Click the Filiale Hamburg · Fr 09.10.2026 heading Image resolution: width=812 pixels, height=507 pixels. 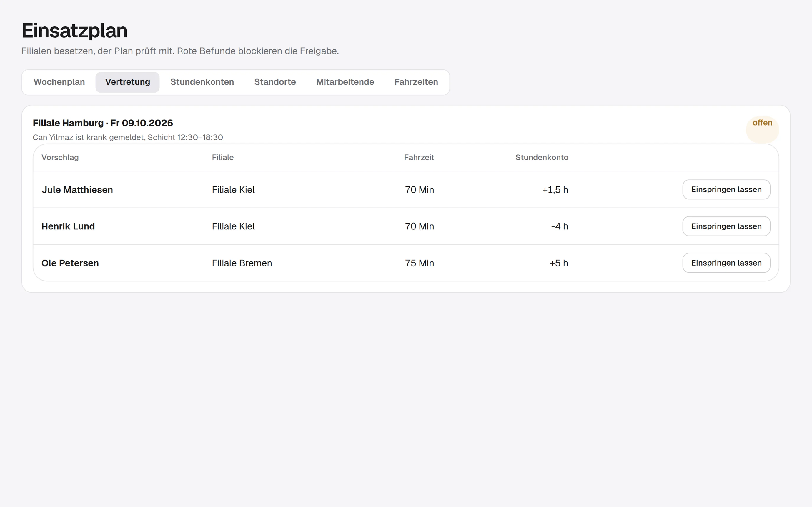(x=103, y=123)
